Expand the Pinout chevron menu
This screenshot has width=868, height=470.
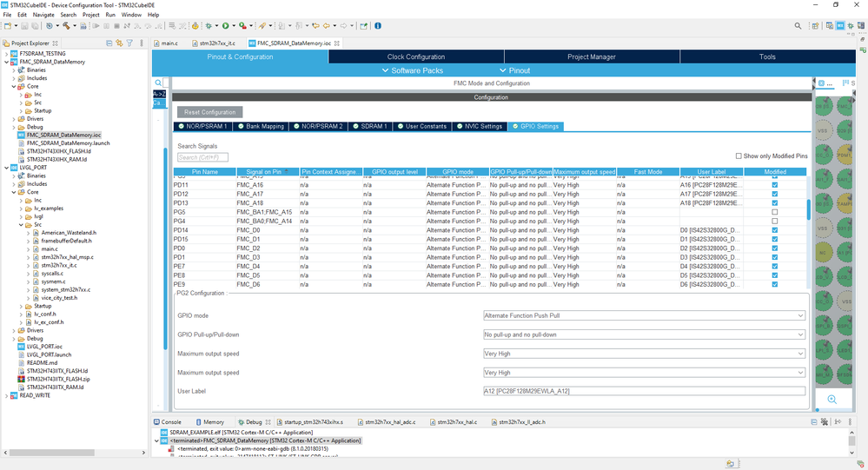(503, 70)
